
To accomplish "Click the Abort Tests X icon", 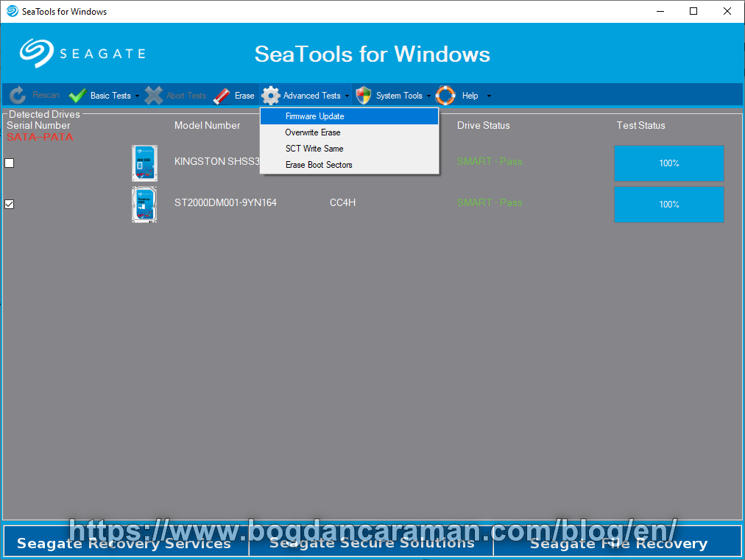I will (153, 96).
